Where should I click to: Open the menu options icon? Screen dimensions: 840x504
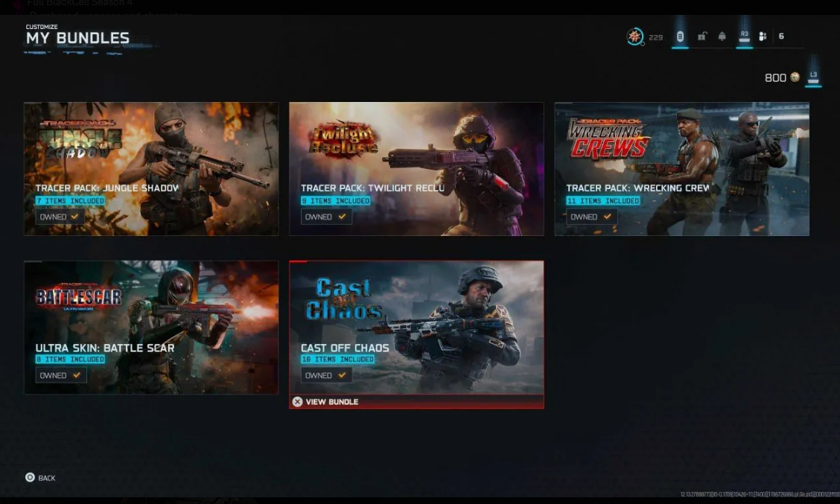[680, 36]
